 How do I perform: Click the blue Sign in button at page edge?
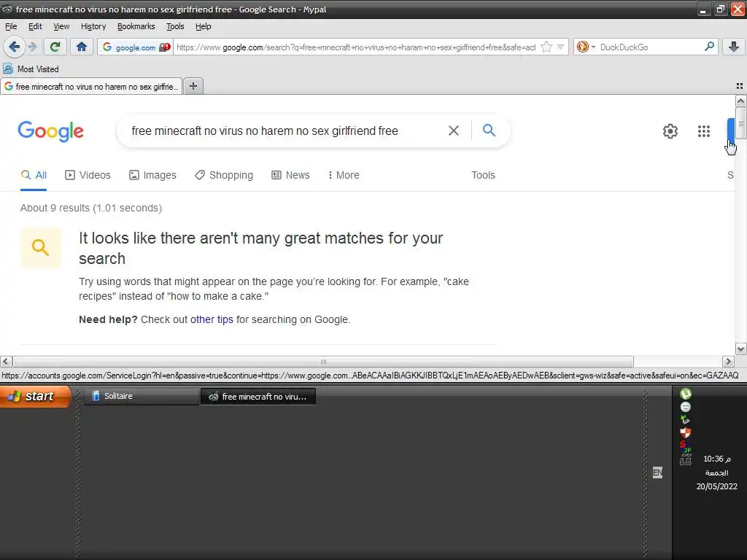click(731, 131)
